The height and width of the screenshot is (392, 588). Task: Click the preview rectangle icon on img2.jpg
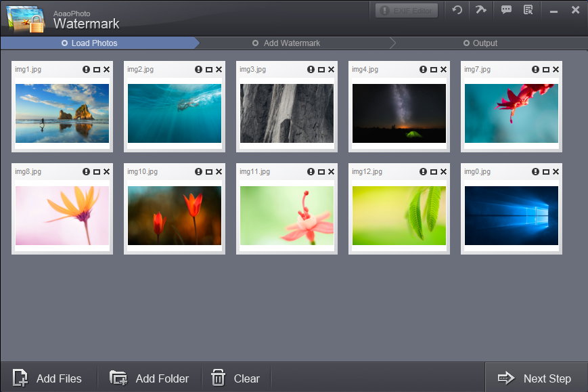pyautogui.click(x=209, y=70)
